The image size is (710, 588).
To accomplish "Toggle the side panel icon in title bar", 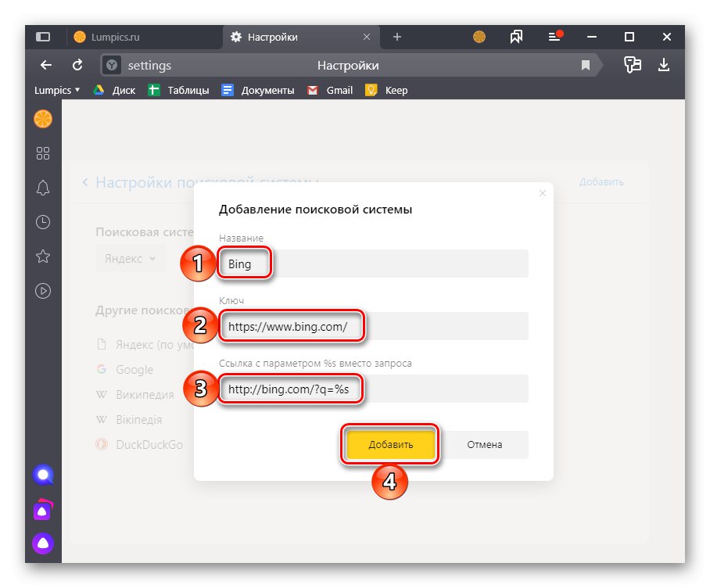I will click(43, 37).
